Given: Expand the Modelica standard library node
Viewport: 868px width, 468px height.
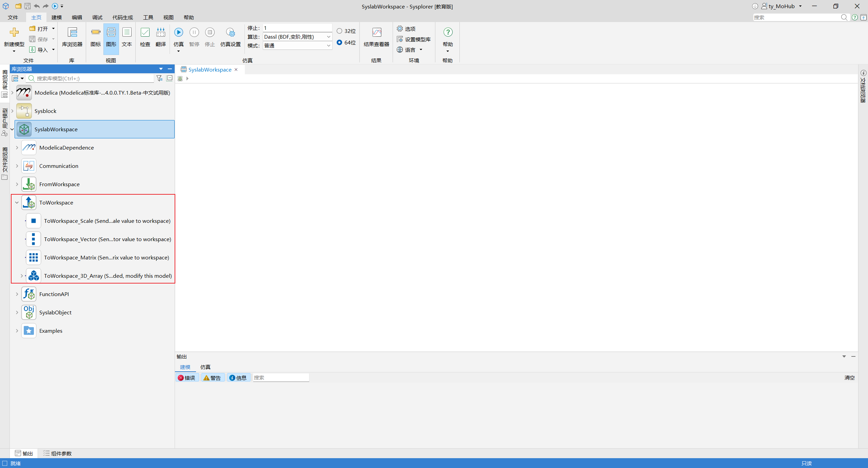Looking at the screenshot, I should [x=12, y=93].
